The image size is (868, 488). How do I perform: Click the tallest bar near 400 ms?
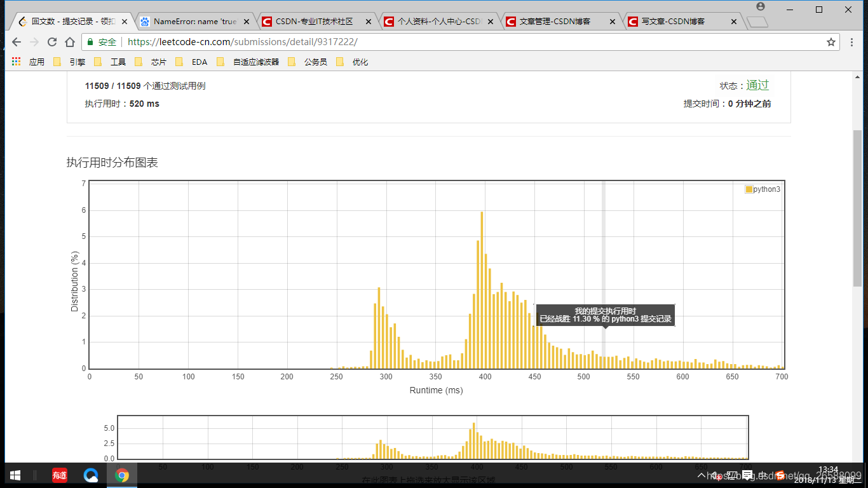pyautogui.click(x=482, y=290)
